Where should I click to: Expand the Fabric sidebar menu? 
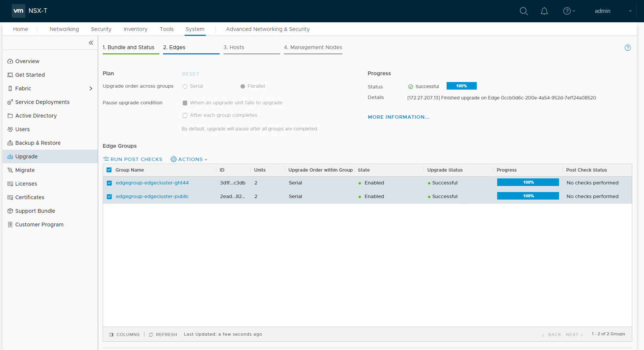(x=91, y=88)
